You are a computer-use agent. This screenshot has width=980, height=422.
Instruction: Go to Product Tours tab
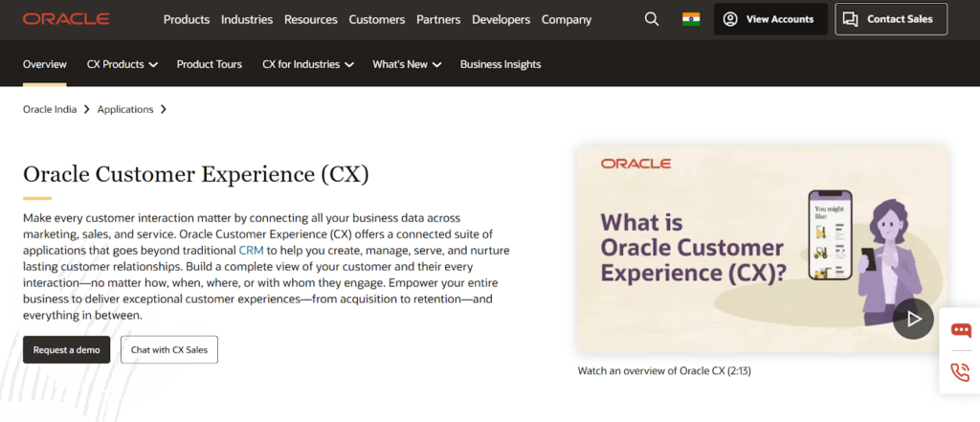208,64
